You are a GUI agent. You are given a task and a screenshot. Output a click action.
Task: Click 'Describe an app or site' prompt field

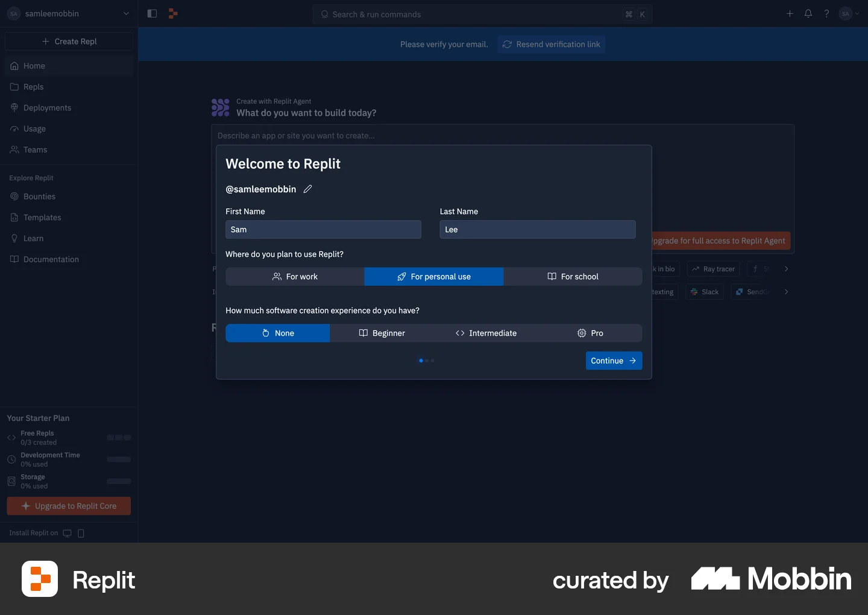tap(503, 136)
